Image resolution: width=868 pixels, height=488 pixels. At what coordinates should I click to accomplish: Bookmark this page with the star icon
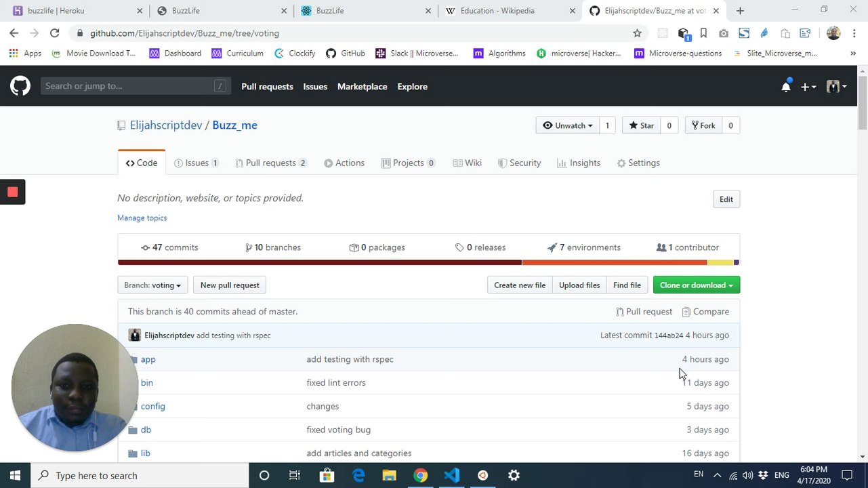pyautogui.click(x=637, y=33)
